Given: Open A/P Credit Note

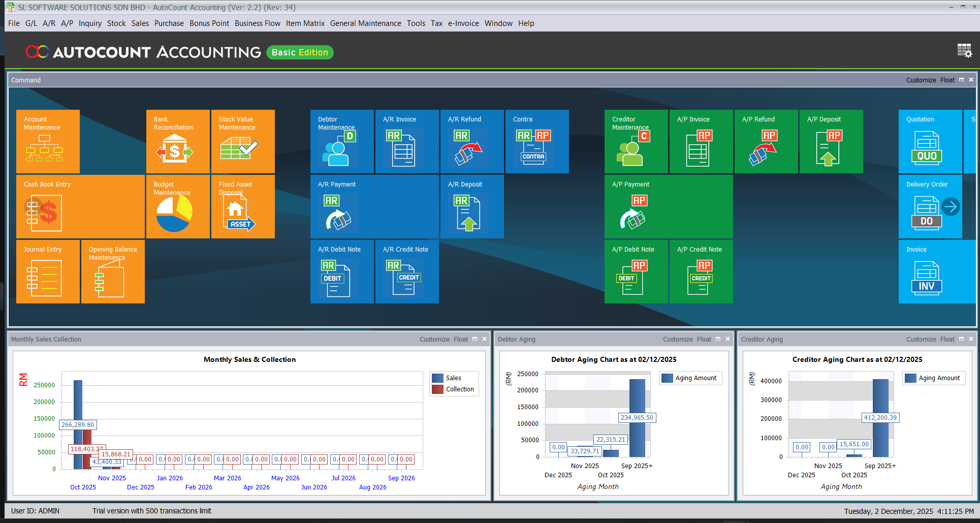Looking at the screenshot, I should [701, 271].
